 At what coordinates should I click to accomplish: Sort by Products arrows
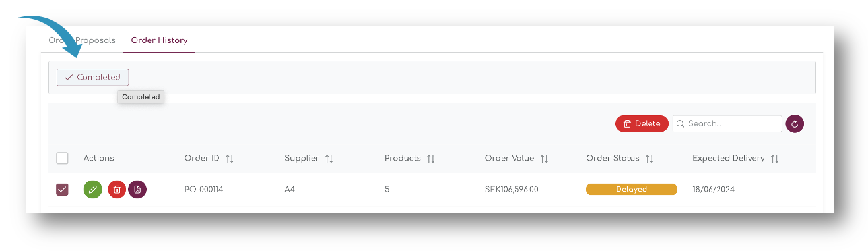[430, 159]
